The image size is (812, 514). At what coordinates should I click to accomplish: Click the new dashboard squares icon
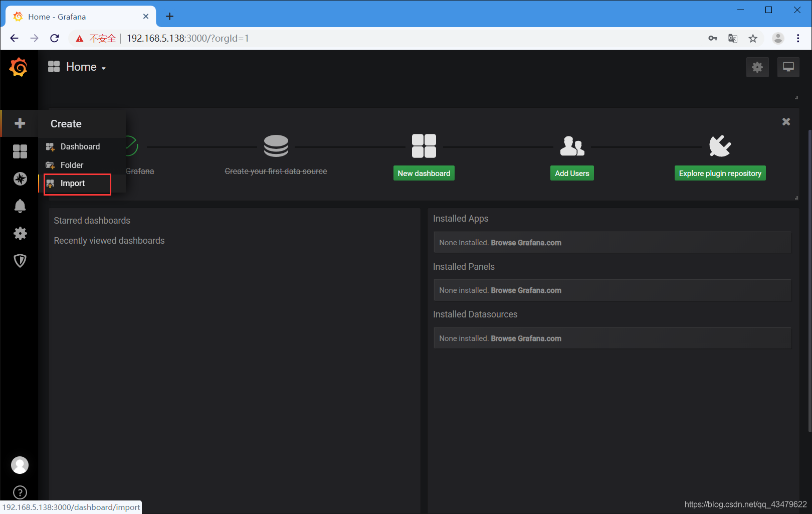(x=424, y=146)
